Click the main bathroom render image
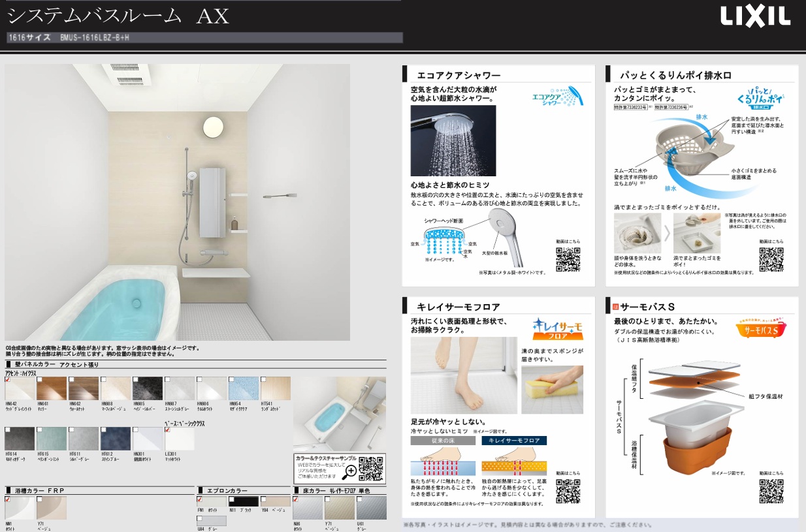This screenshot has width=806, height=532. tap(177, 202)
